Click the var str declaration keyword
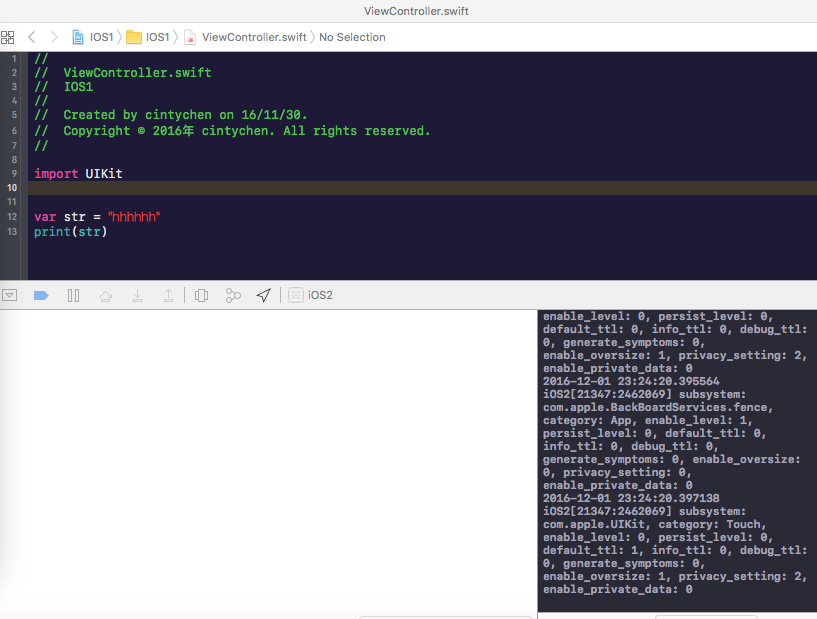Viewport: 817px width, 619px height. 45,217
